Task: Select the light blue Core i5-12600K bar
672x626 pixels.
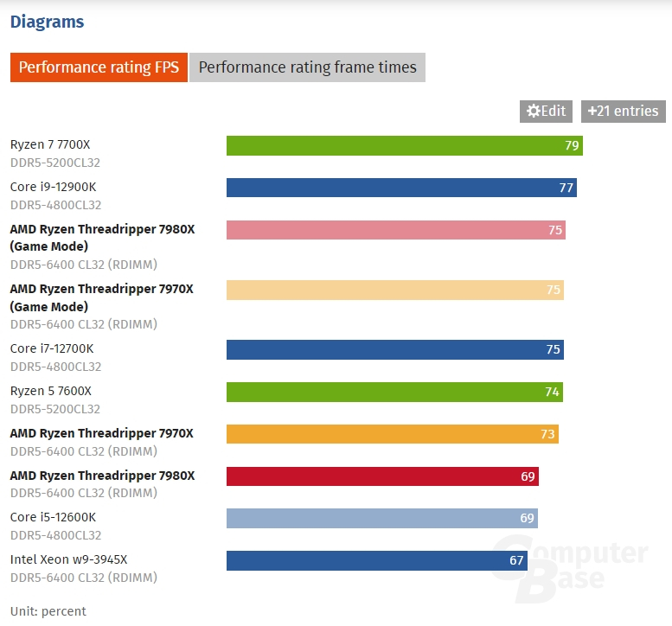Action: pos(381,518)
